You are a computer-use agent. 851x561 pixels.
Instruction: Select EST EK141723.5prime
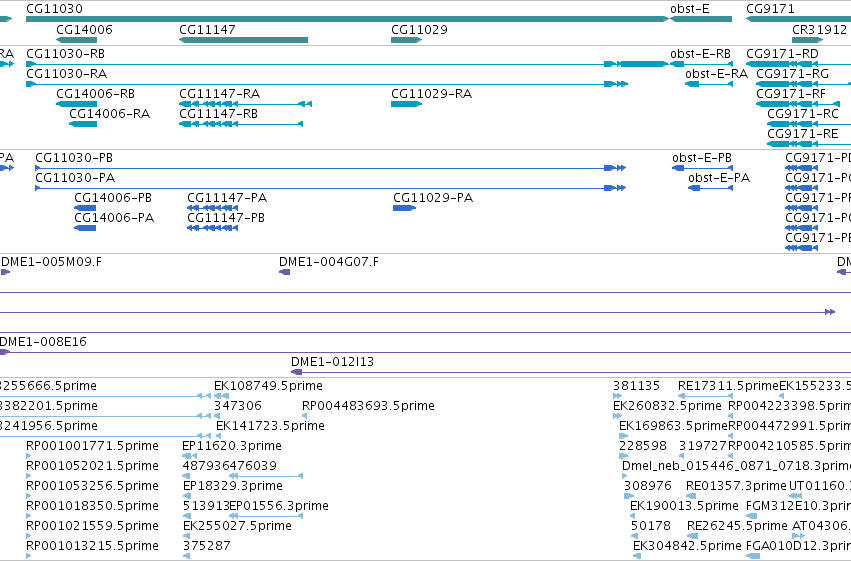click(219, 436)
